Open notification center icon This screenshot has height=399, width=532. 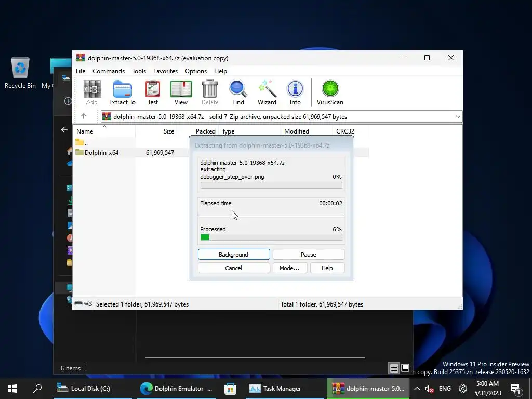pyautogui.click(x=515, y=389)
